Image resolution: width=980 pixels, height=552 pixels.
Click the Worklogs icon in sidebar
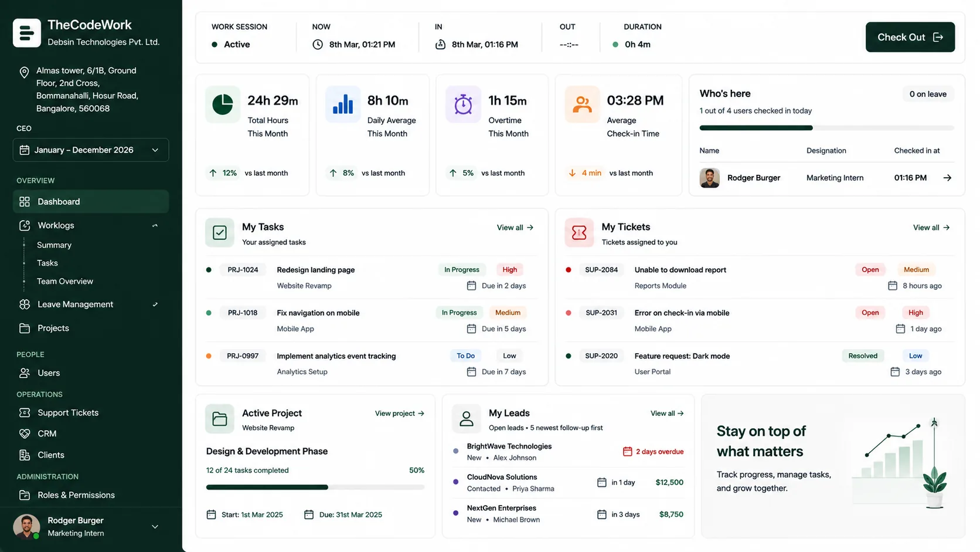25,225
